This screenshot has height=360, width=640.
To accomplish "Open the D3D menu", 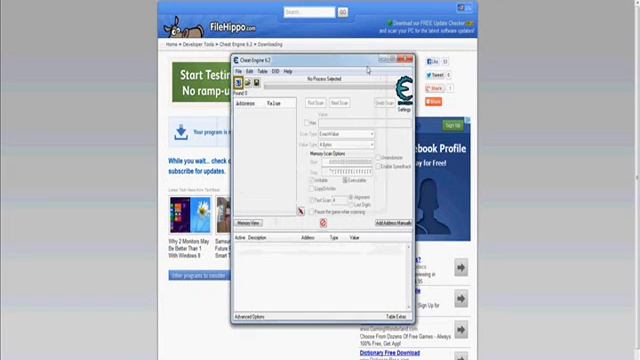I will 276,71.
